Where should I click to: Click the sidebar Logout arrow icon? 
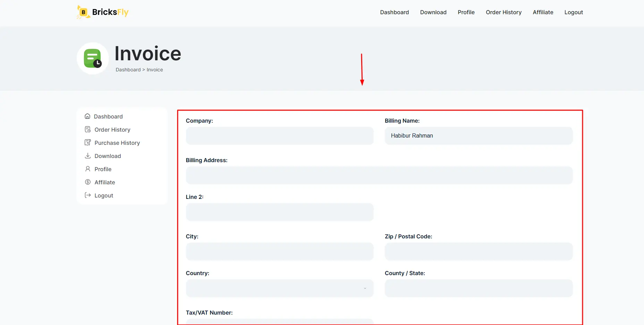point(88,195)
